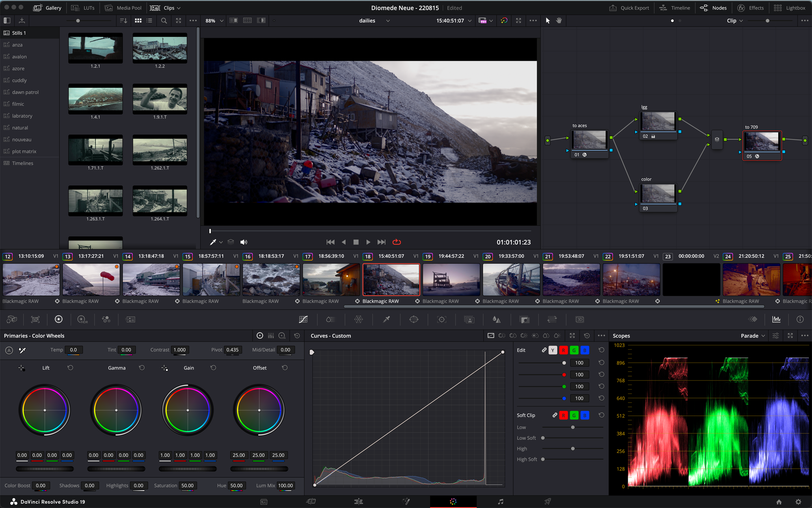Screen dimensions: 812x508
Task: Enable the red channel in Curves Edit
Action: coord(563,350)
